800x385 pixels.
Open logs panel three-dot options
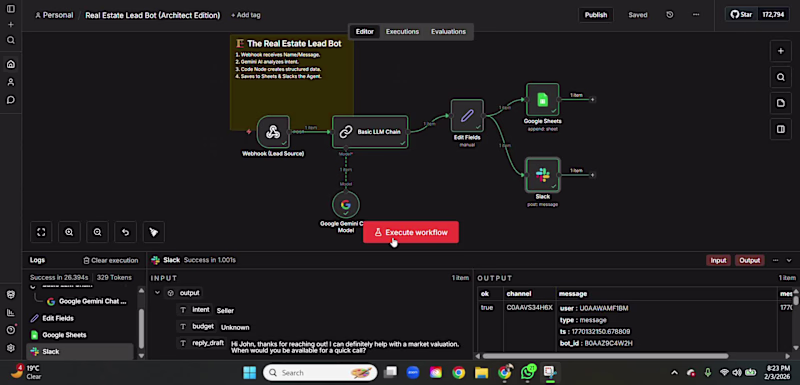click(775, 260)
